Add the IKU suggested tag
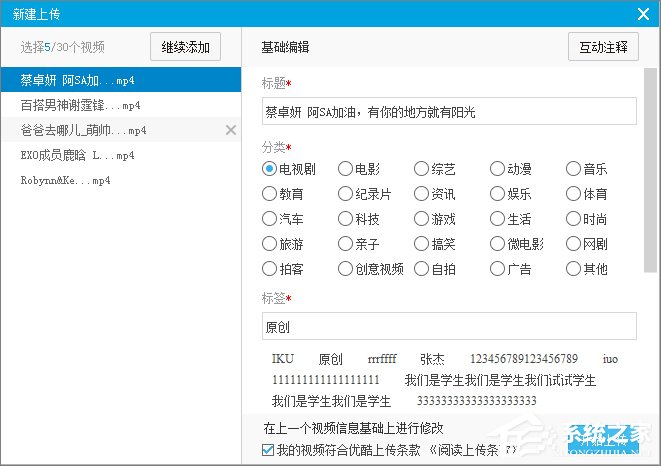The image size is (661, 466). pos(282,359)
